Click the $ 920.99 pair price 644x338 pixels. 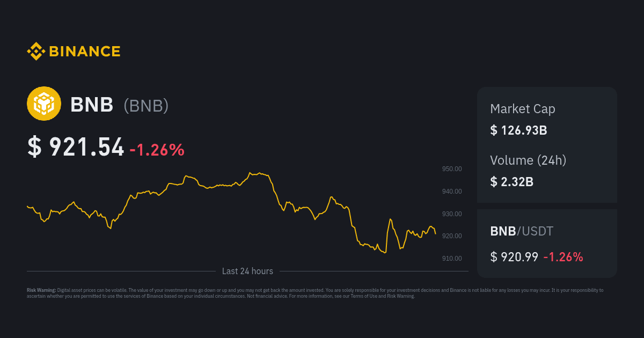coord(514,257)
